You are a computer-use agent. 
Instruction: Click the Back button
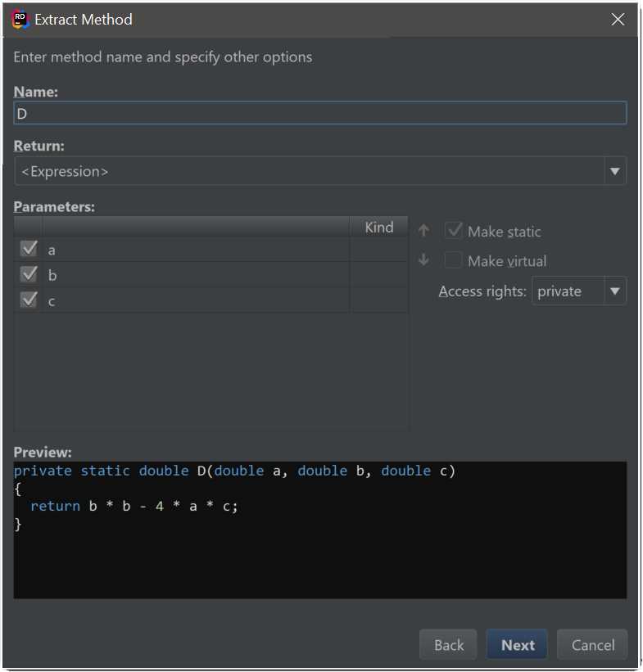tap(448, 644)
